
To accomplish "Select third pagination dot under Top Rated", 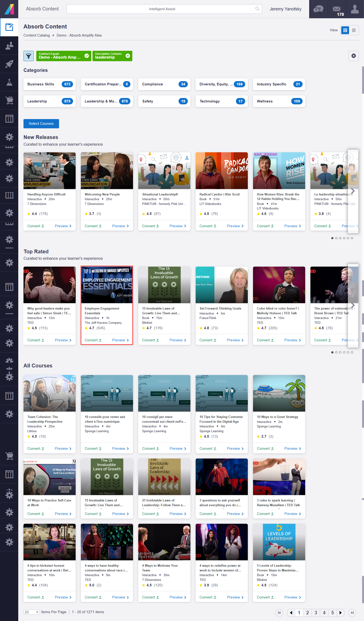I will coord(340,352).
